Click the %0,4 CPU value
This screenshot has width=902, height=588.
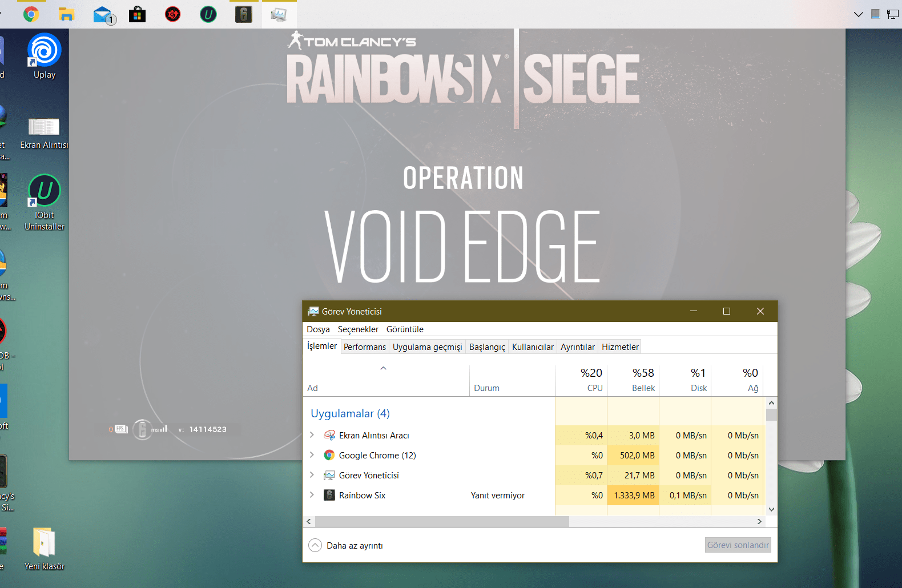pos(594,436)
